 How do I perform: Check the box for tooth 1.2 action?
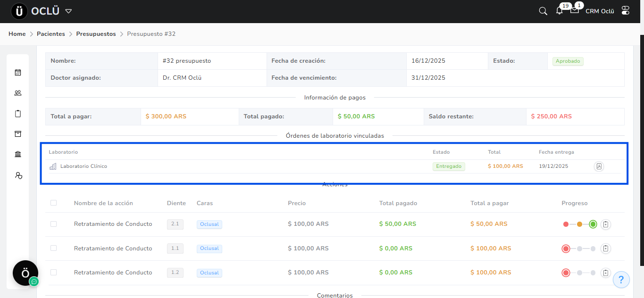point(53,272)
